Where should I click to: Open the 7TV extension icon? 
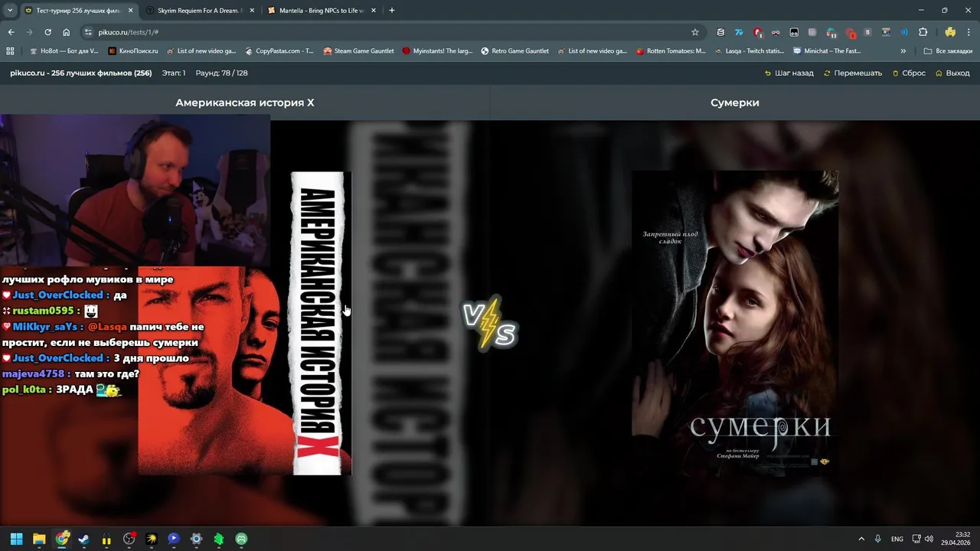739,32
